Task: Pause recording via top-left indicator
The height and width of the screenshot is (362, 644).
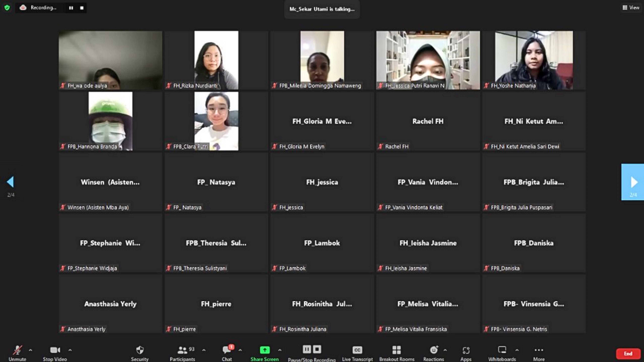Action: pyautogui.click(x=71, y=8)
